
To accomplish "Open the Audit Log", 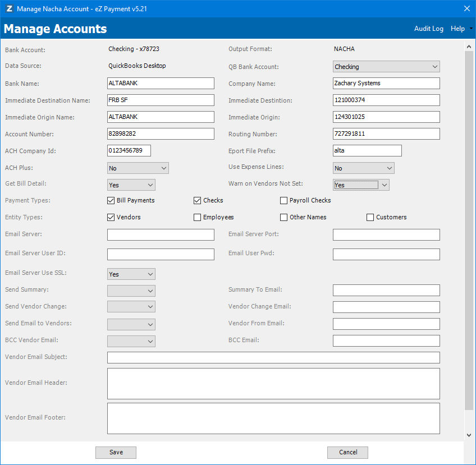I will click(x=429, y=29).
